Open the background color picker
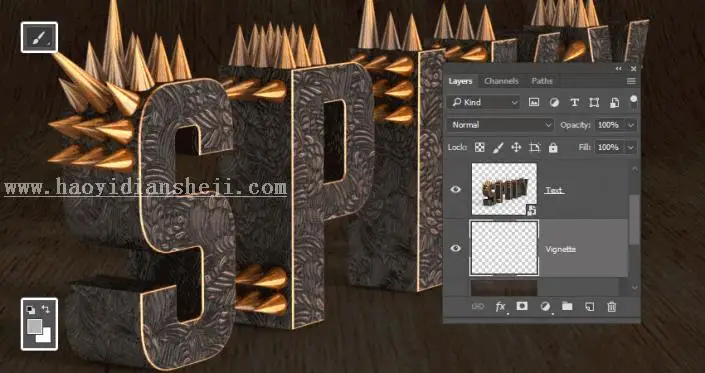 pyautogui.click(x=45, y=336)
